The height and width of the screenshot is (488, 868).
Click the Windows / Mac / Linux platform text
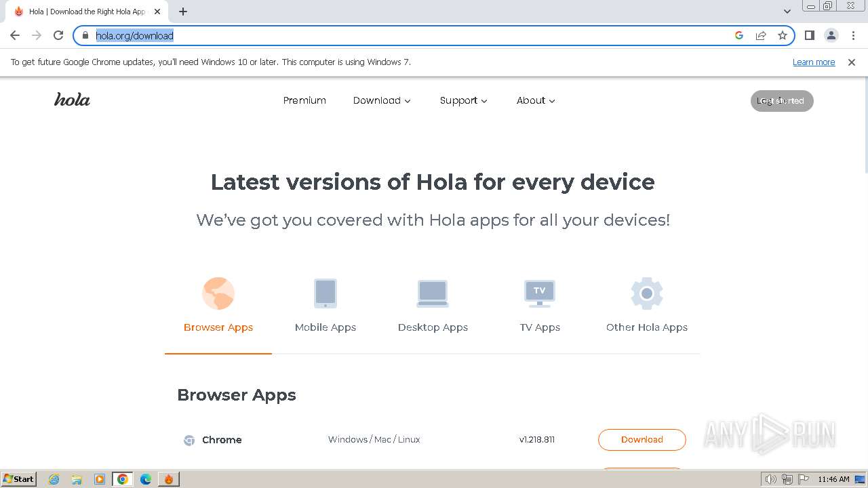tap(374, 439)
